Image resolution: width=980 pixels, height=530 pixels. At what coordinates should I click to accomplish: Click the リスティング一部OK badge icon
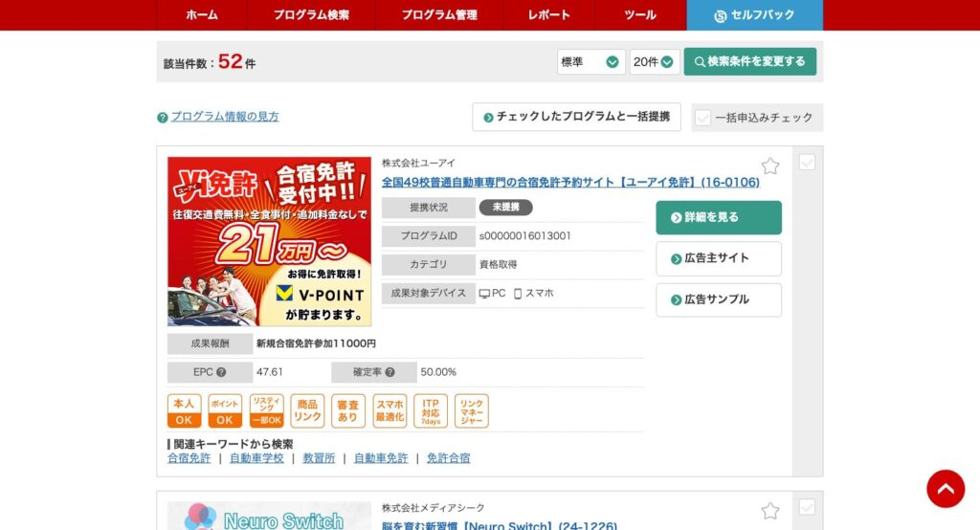click(266, 410)
